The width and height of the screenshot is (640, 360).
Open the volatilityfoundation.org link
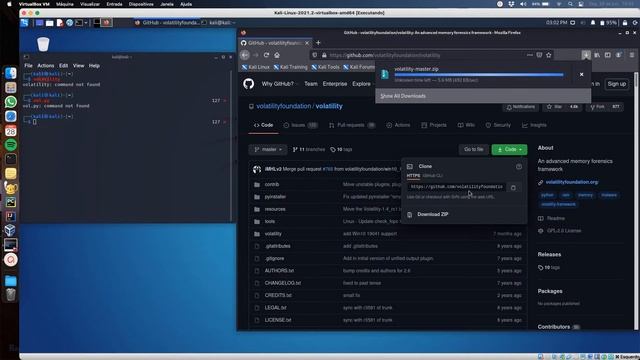[571, 182]
